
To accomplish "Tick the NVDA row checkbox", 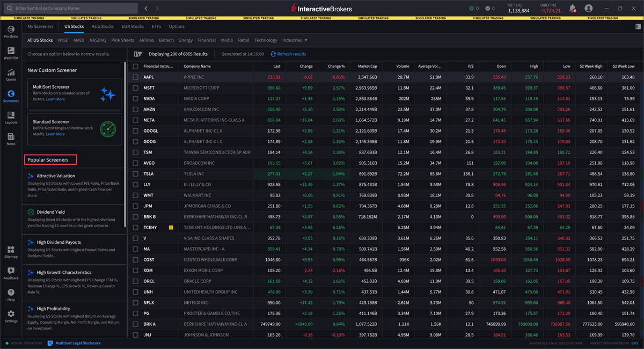I will coord(136,99).
